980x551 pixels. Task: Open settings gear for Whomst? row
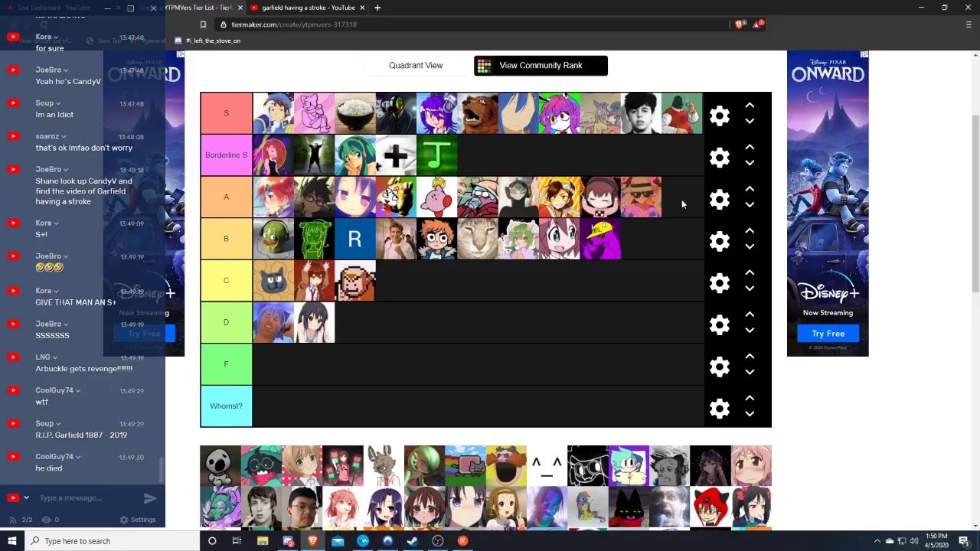point(719,409)
